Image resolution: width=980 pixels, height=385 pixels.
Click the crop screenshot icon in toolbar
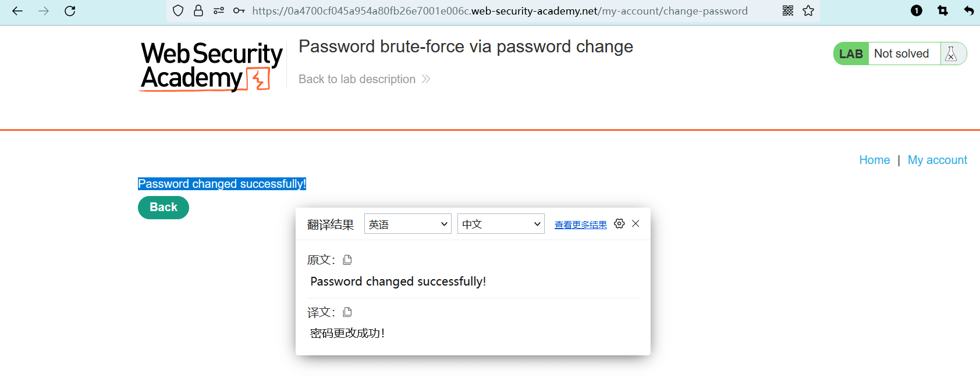[943, 11]
